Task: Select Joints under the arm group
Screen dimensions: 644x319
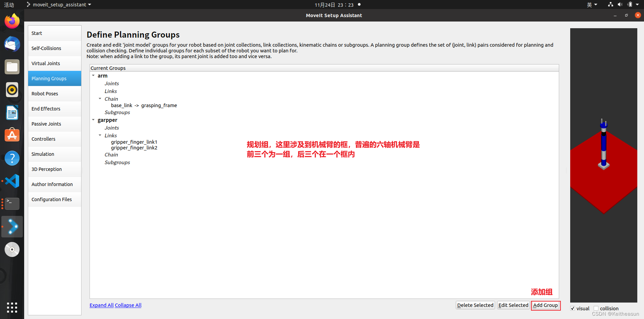Action: [x=112, y=84]
